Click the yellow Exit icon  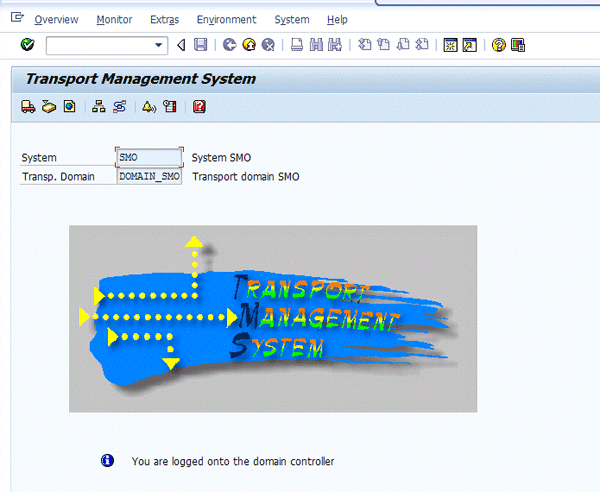(x=249, y=45)
